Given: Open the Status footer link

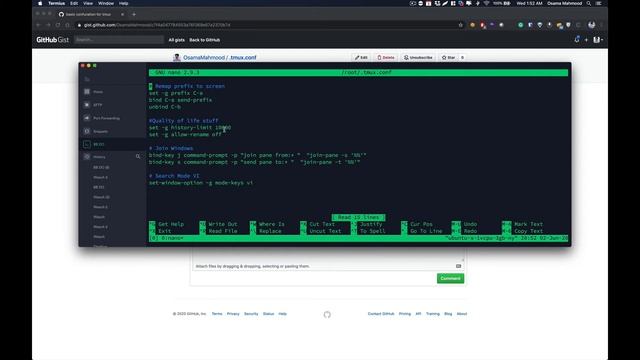Looking at the screenshot, I should (x=268, y=314).
